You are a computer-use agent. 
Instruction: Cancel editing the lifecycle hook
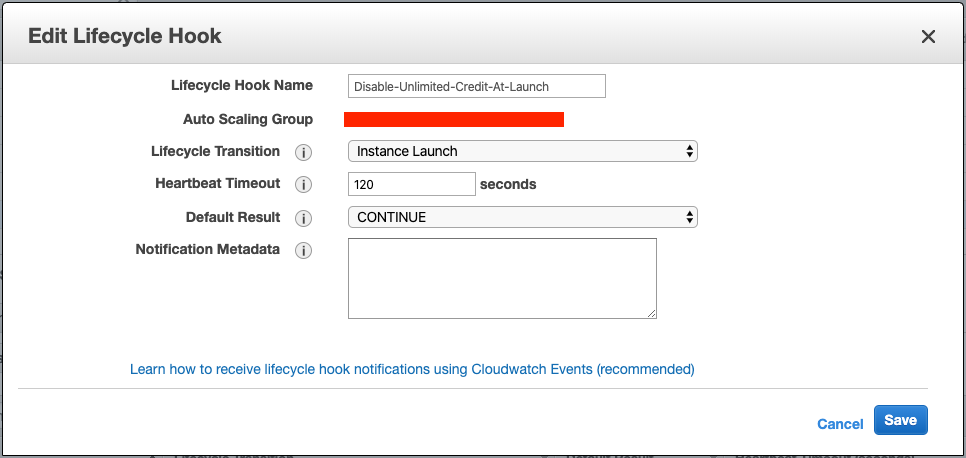[840, 424]
